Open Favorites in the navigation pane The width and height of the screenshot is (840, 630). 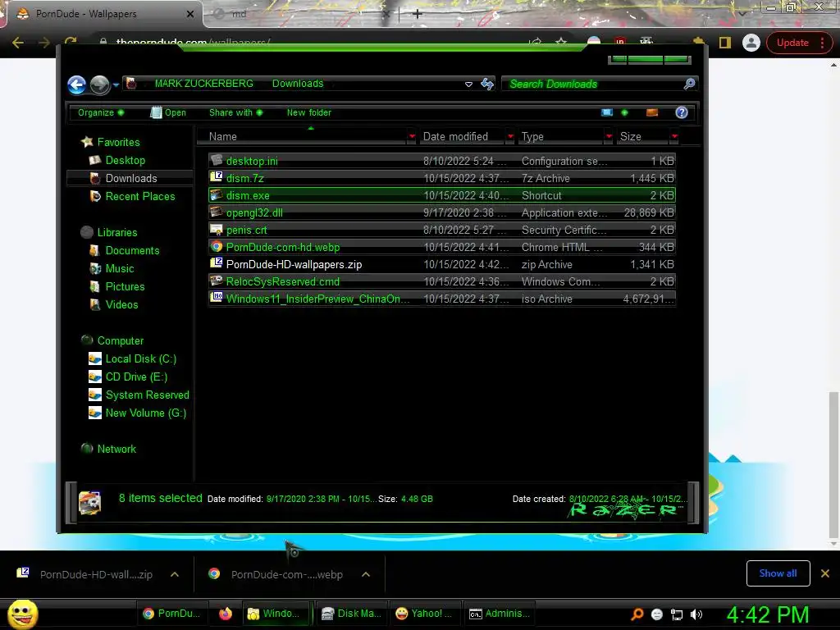click(x=111, y=142)
